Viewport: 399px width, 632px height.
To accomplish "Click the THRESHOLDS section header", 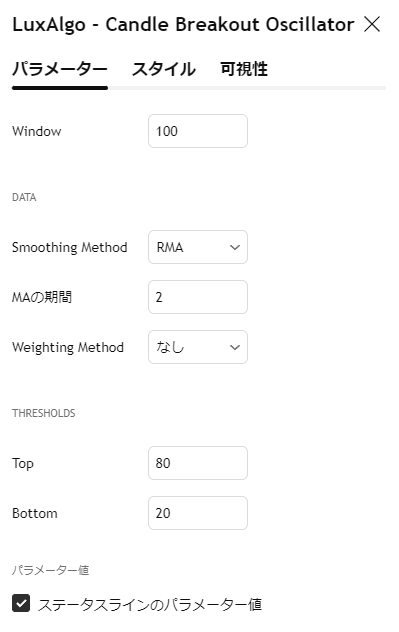I will tap(44, 413).
